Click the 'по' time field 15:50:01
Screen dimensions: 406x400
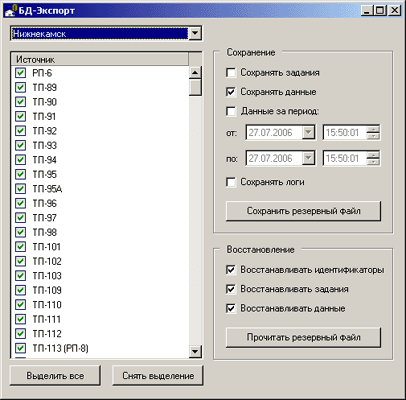345,158
